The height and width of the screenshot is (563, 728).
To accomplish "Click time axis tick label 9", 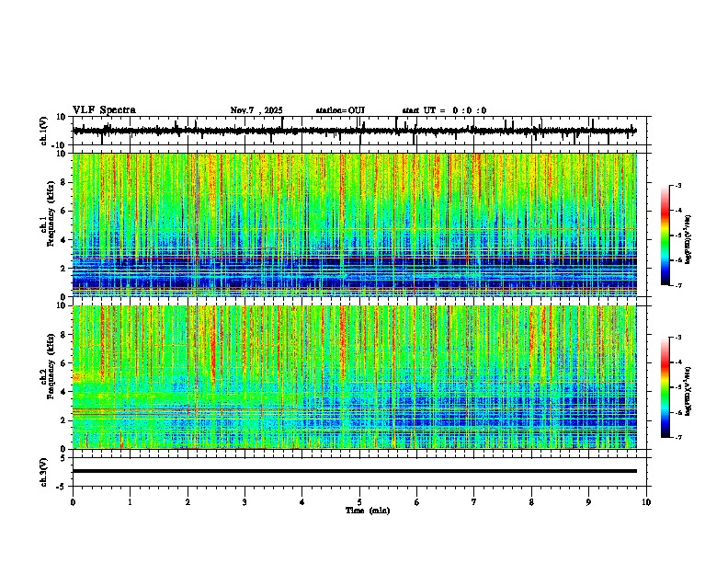I will tap(588, 502).
